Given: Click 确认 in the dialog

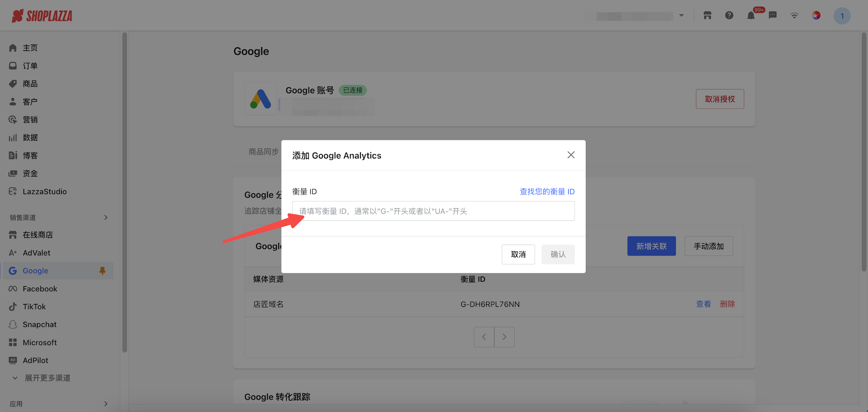Looking at the screenshot, I should [558, 254].
